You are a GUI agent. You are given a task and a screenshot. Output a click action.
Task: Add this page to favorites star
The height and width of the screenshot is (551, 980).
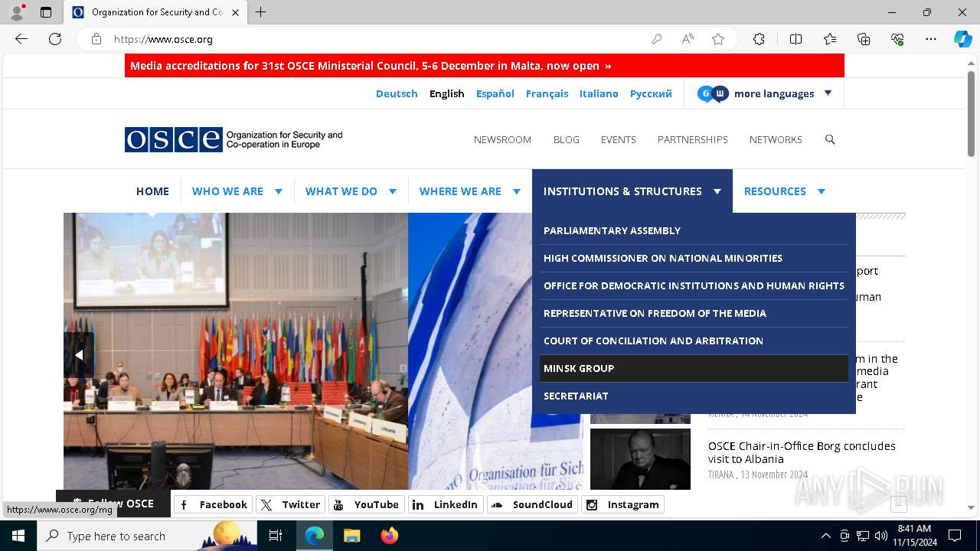click(x=718, y=39)
